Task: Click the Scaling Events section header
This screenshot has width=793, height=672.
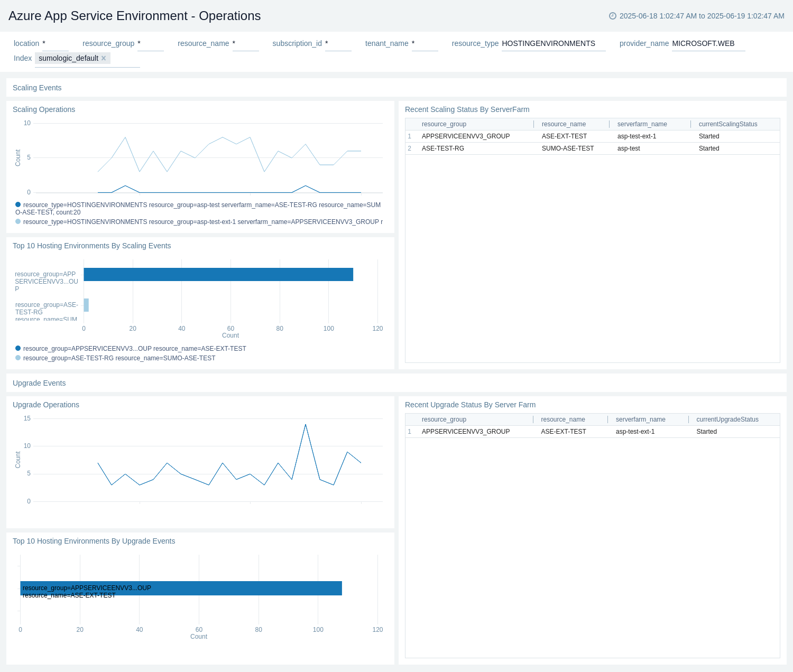Action: 36,88
